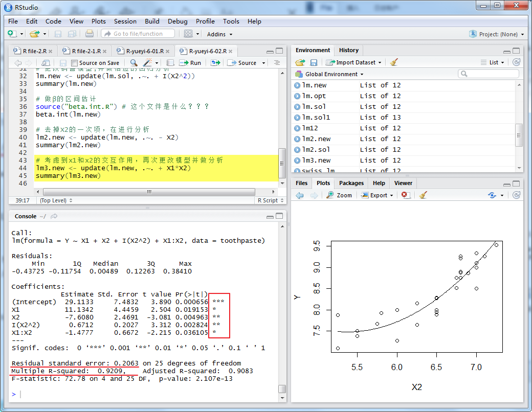
Task: Open the code tools magic wand
Action: 148,63
